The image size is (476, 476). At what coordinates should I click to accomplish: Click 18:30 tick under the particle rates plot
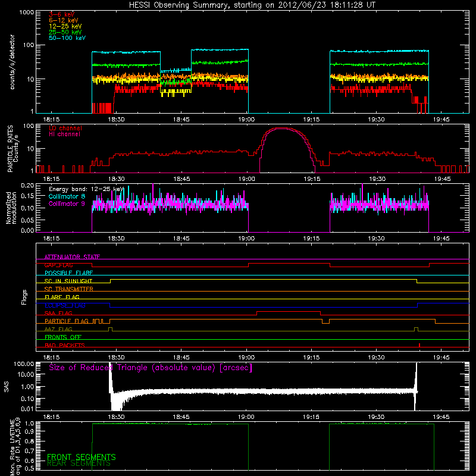(x=116, y=179)
